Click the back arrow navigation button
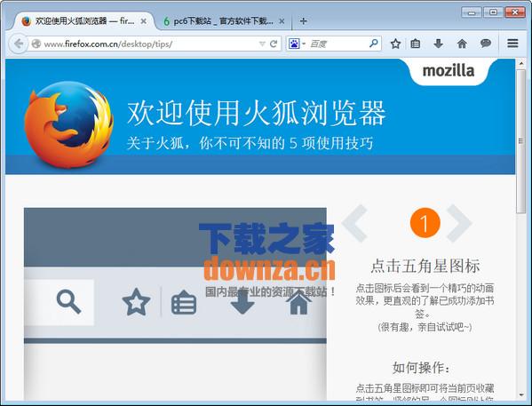Image resolution: width=532 pixels, height=406 pixels. pos(18,44)
